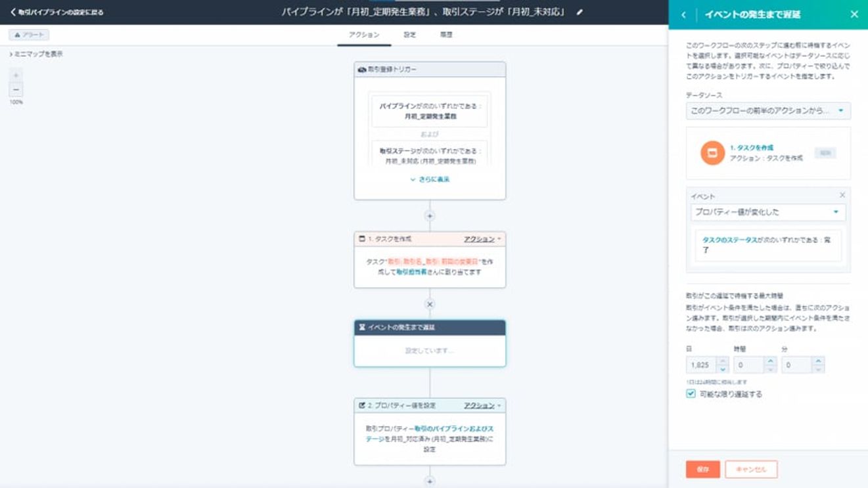Switch to the アクション tab

pos(364,35)
